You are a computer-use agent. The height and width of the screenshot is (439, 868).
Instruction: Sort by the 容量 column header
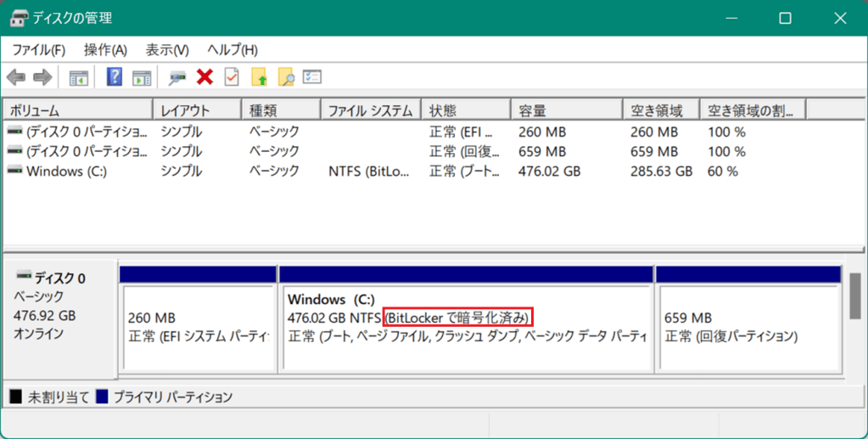point(566,110)
